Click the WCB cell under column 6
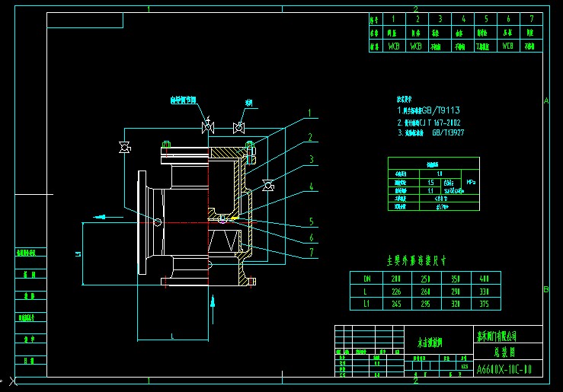This screenshot has height=392, width=563. 508,46
